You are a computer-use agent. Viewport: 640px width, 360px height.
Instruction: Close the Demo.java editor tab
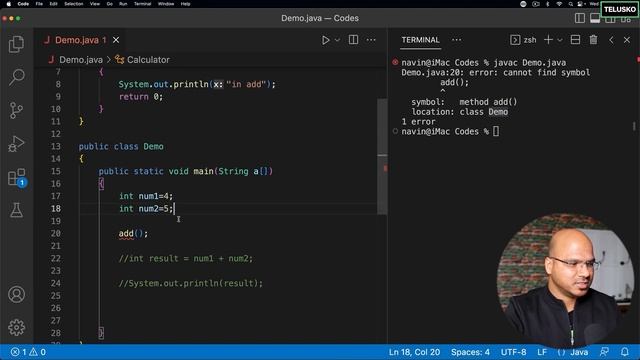[x=116, y=40]
